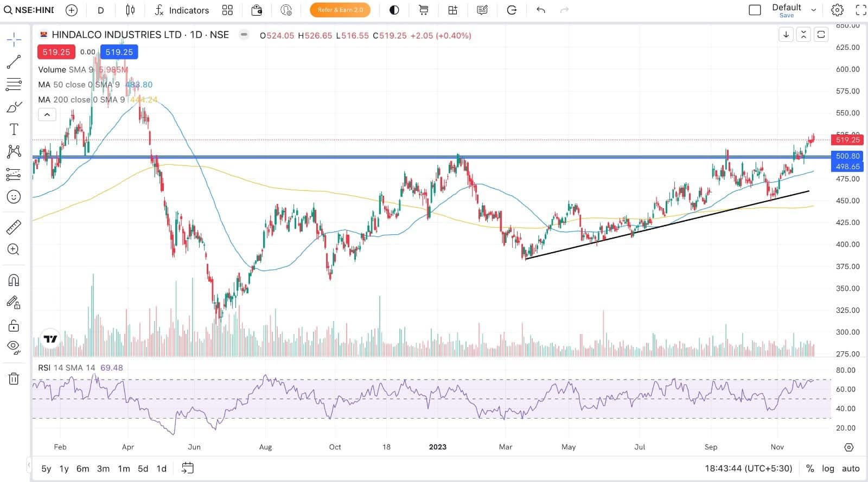Toggle auto scale

(x=851, y=468)
